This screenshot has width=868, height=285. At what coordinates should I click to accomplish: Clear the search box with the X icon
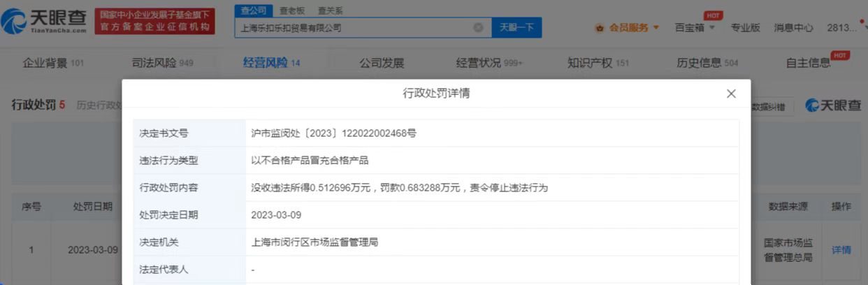point(478,28)
